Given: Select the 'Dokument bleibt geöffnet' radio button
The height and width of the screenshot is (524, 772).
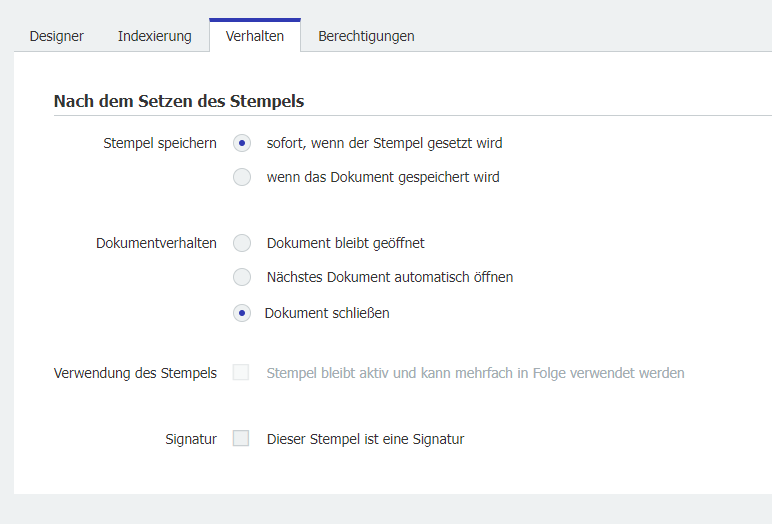Looking at the screenshot, I should pos(242,243).
